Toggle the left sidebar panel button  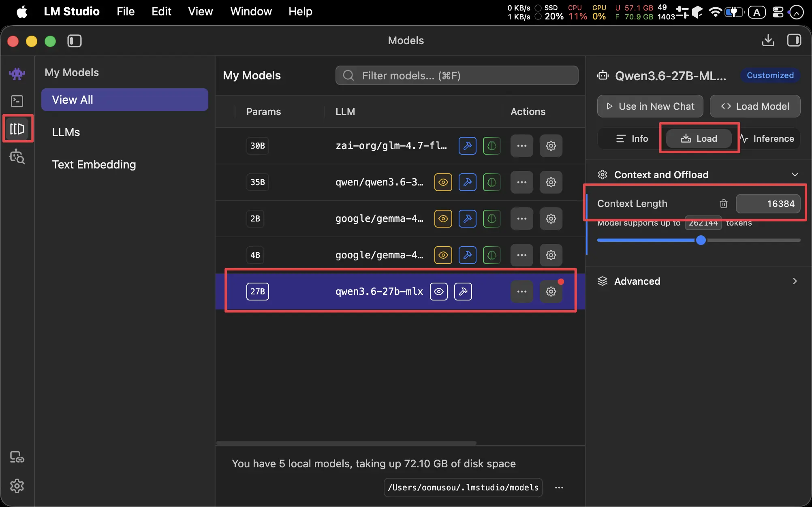(75, 41)
